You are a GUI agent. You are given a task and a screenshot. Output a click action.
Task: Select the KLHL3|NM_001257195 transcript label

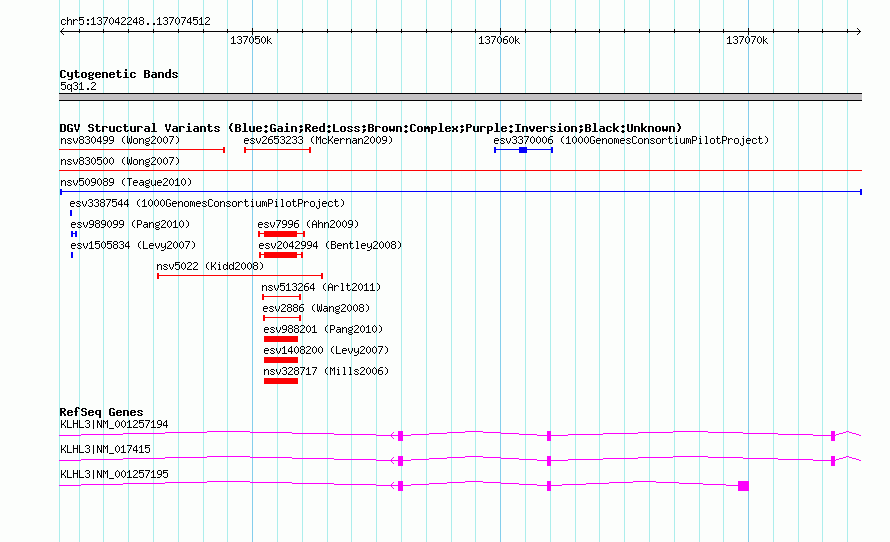(x=114, y=474)
